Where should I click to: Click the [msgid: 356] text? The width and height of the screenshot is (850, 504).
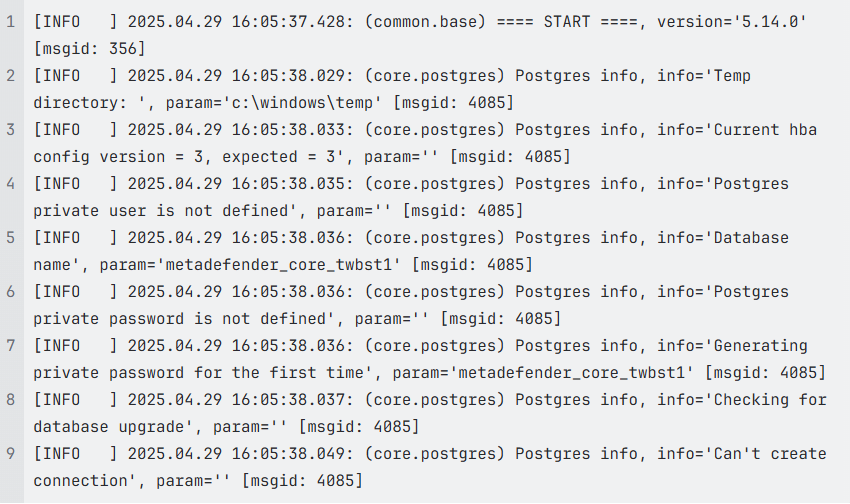90,49
